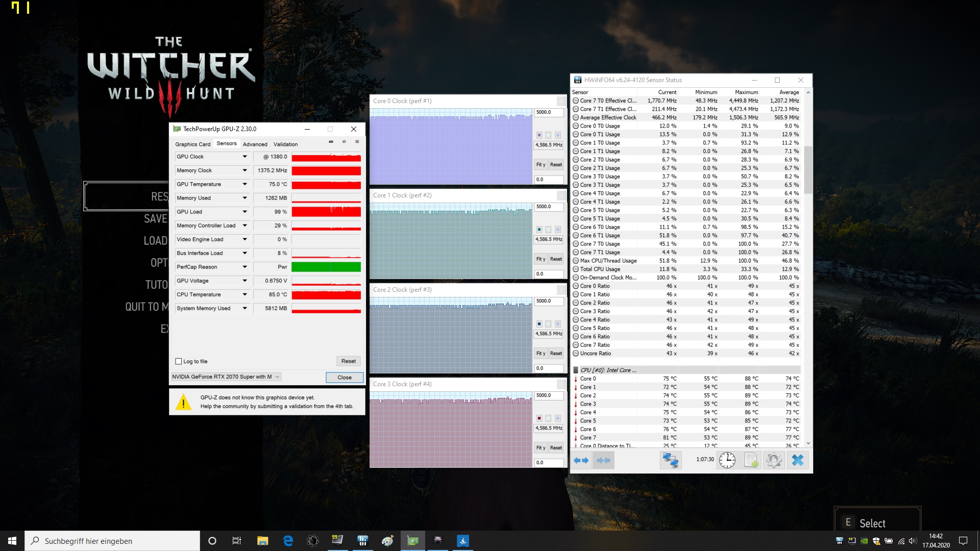Click HWiNFO expand arrows icon
The width and height of the screenshot is (980, 551).
(x=581, y=460)
